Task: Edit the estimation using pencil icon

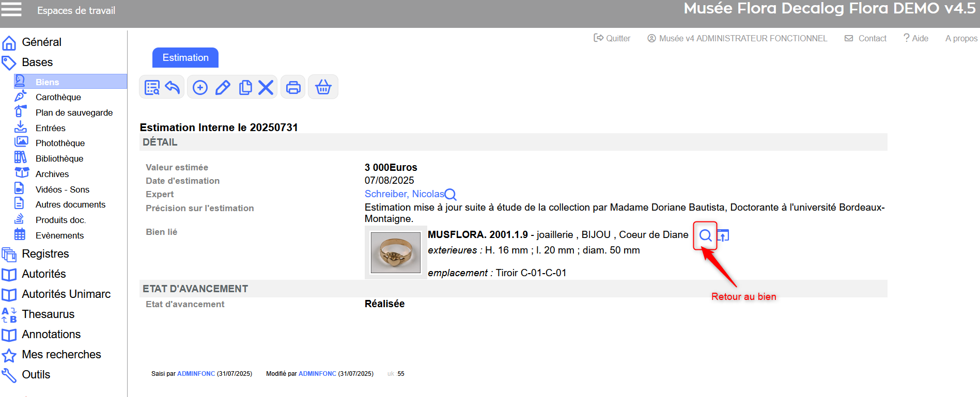Action: click(x=223, y=87)
